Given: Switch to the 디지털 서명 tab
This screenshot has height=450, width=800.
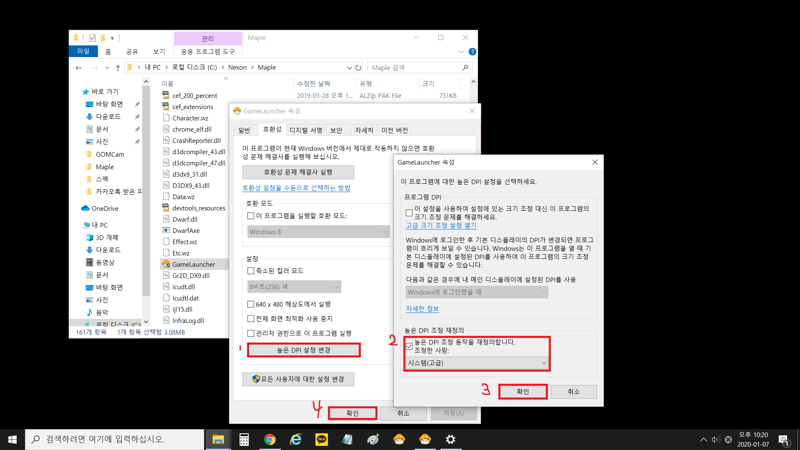Looking at the screenshot, I should [x=306, y=131].
